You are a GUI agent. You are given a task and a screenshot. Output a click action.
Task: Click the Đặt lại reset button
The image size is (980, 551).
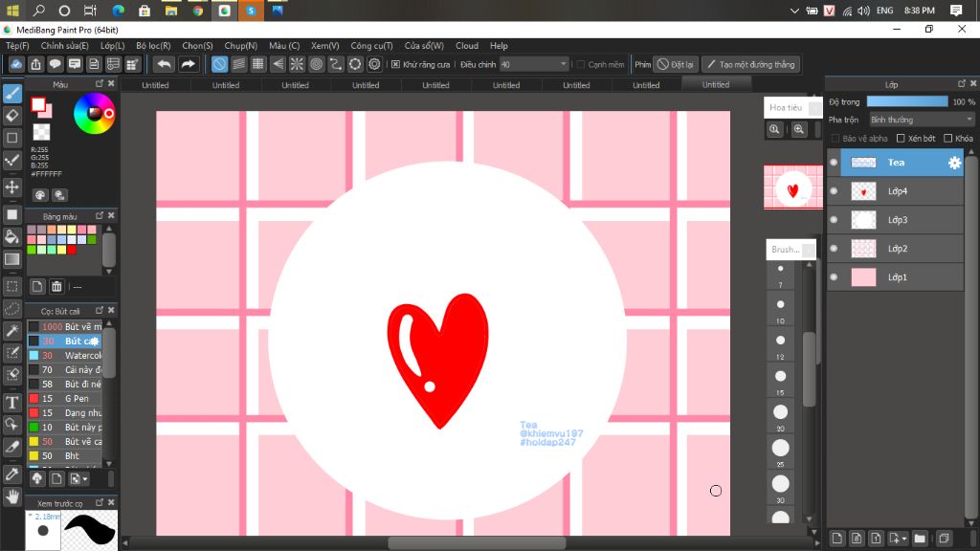(675, 64)
